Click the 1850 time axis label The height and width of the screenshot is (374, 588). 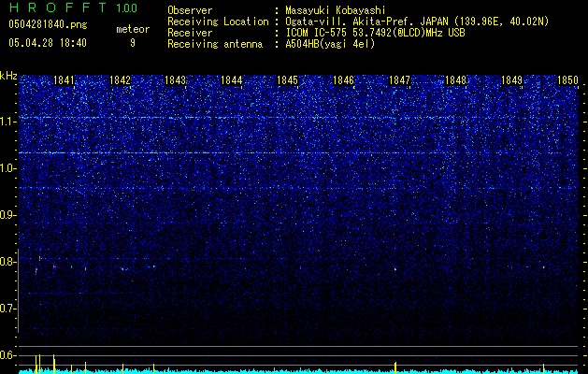click(567, 80)
